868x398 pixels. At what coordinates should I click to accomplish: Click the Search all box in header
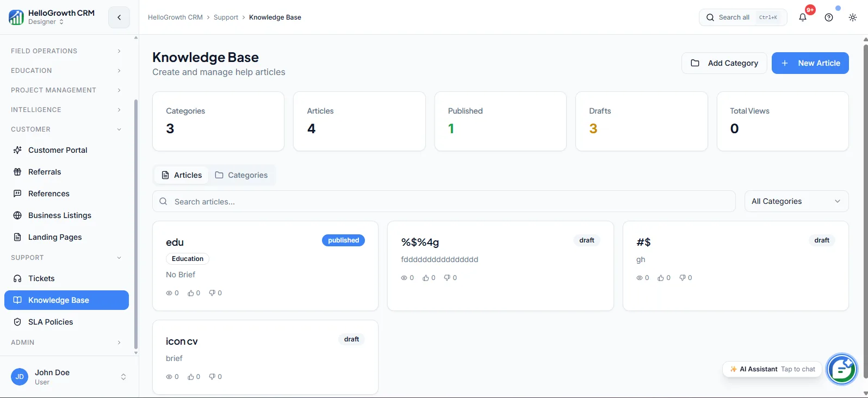[743, 17]
